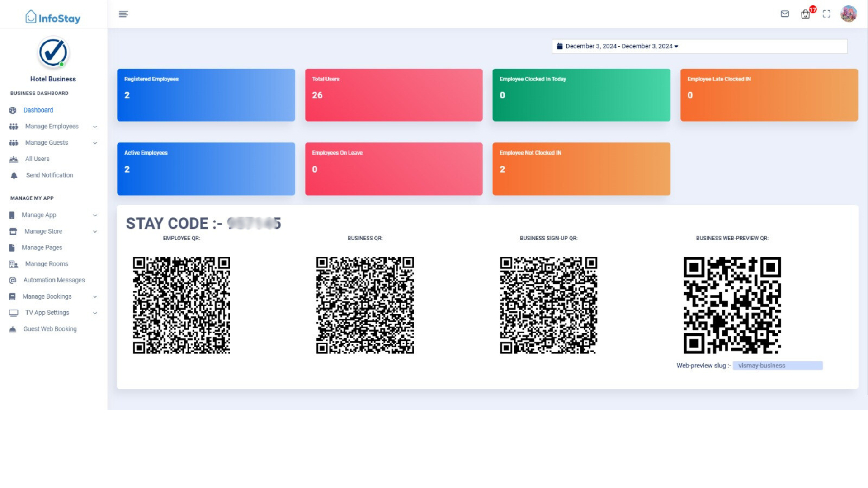Click the Registered Employees card
Viewport: 868px width, 488px height.
point(206,95)
